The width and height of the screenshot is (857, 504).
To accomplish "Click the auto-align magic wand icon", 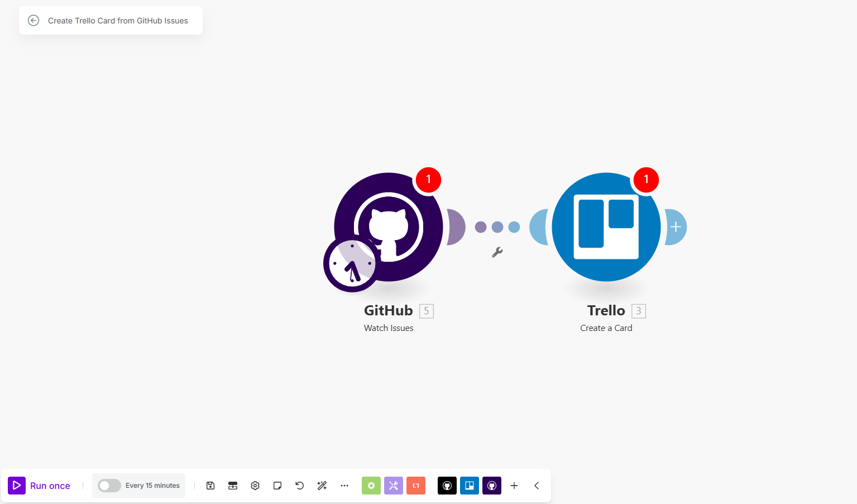I will 322,486.
